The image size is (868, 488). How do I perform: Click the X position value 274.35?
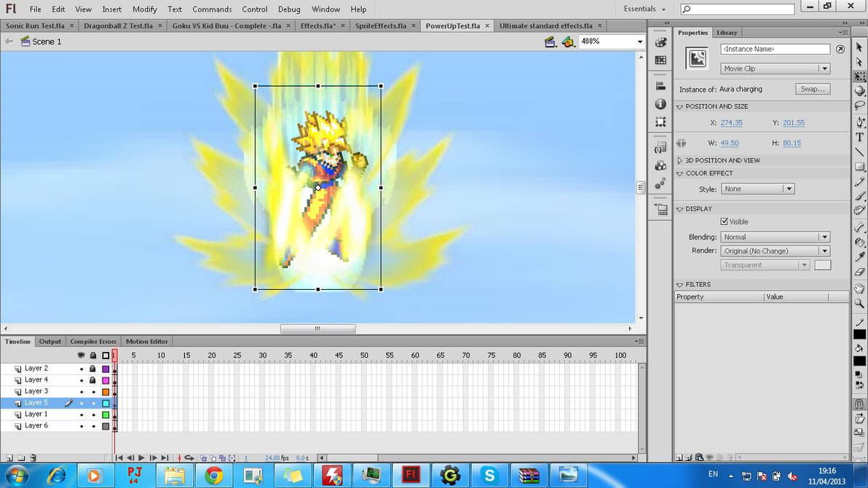click(x=731, y=123)
